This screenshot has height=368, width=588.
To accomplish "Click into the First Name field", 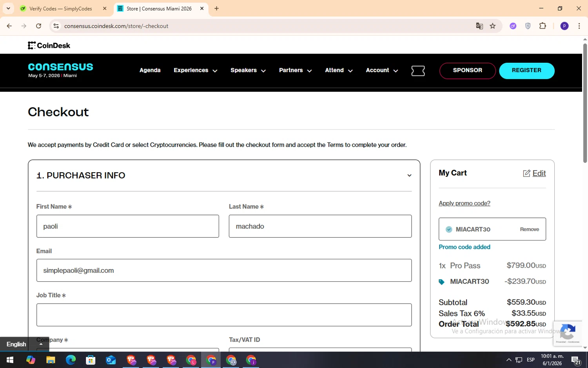I will 127,226.
